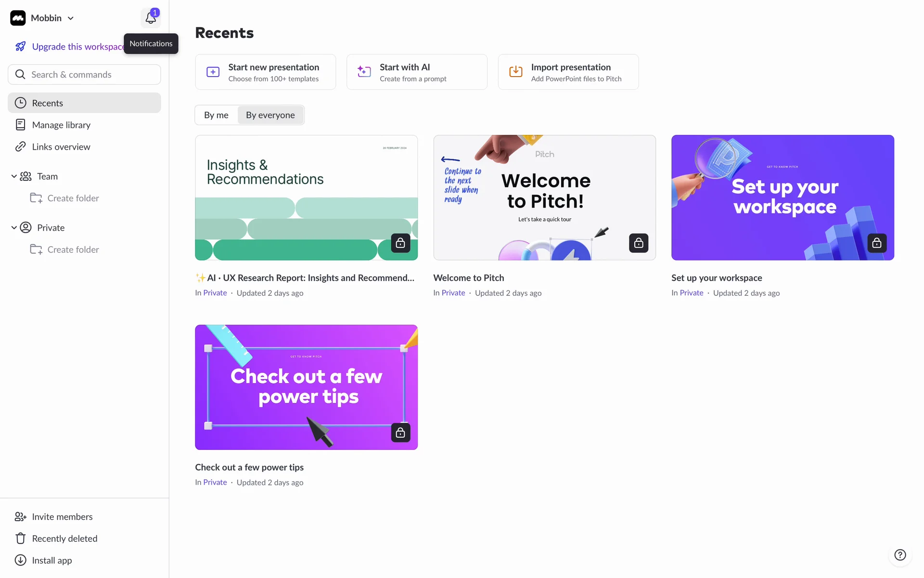Screen dimensions: 924x578
Task: Click the lock icon on Set up your workspace
Action: coord(876,243)
